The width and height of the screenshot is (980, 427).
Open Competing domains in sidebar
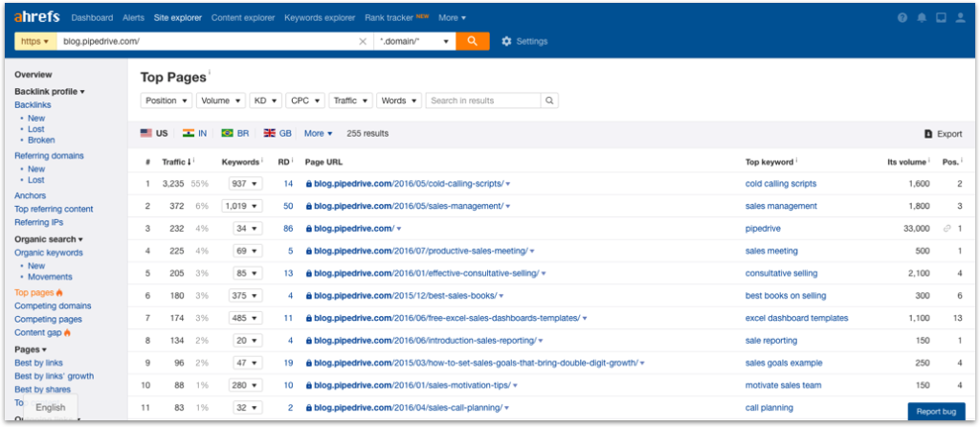point(54,305)
